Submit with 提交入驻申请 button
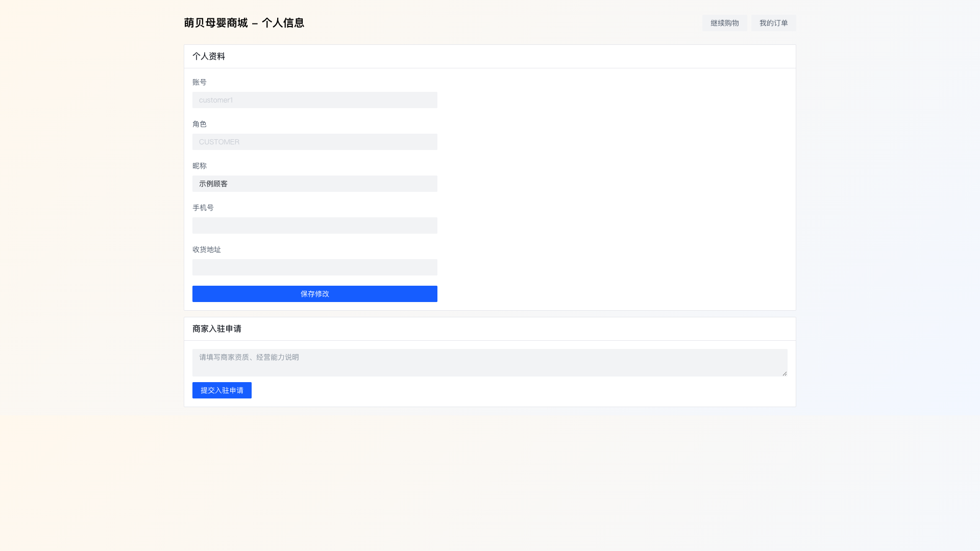The height and width of the screenshot is (551, 980). coord(222,390)
